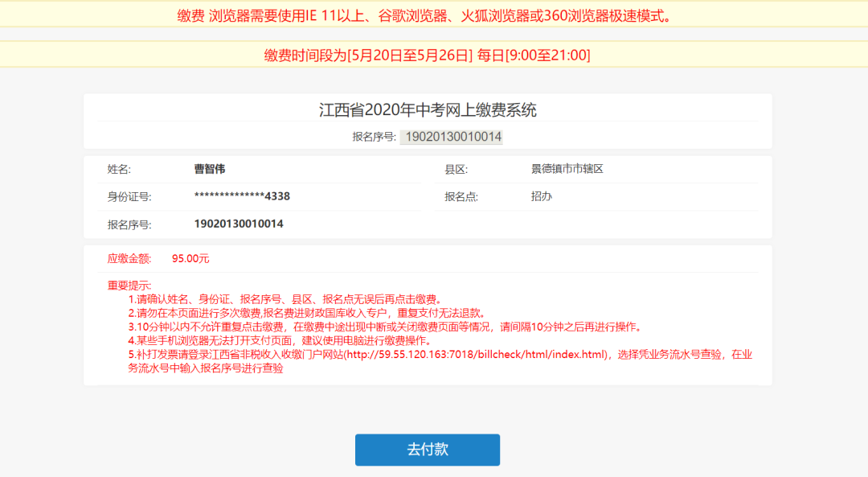Click the 去付款 payment button
868x477 pixels.
(428, 450)
